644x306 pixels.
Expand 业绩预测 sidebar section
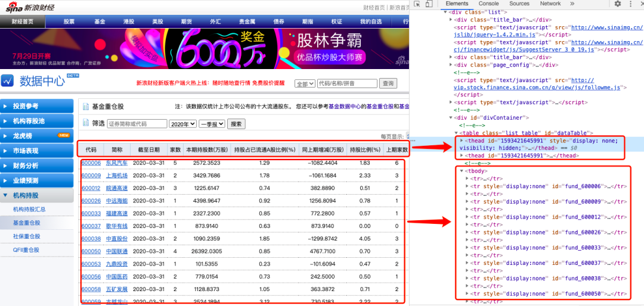[x=37, y=180]
